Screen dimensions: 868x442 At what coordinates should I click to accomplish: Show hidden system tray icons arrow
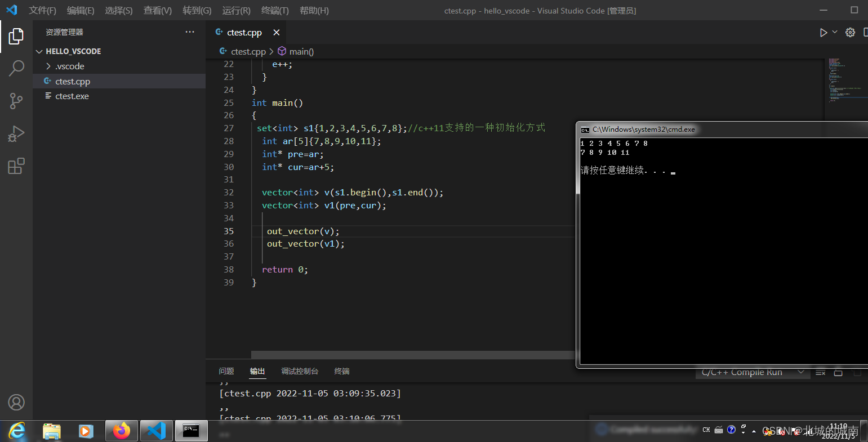(754, 431)
